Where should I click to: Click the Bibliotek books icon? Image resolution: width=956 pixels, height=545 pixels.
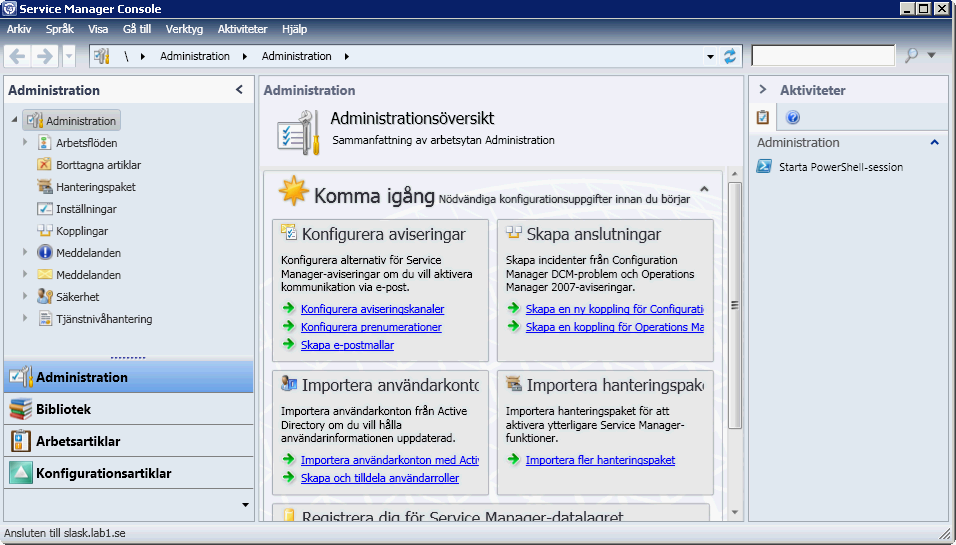[x=20, y=409]
